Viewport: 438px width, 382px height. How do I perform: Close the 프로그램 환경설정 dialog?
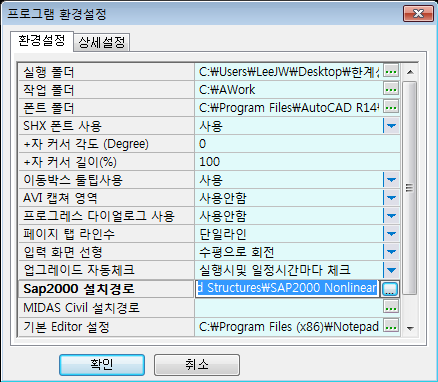418,14
